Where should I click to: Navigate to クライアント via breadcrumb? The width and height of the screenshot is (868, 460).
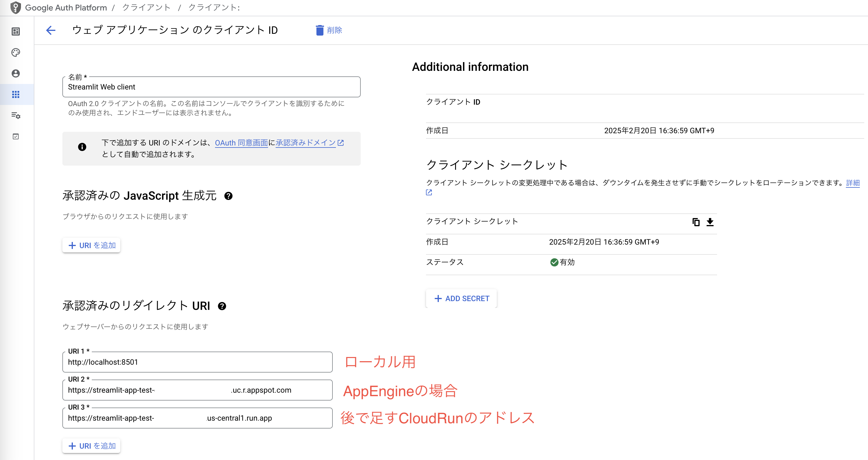click(x=146, y=7)
